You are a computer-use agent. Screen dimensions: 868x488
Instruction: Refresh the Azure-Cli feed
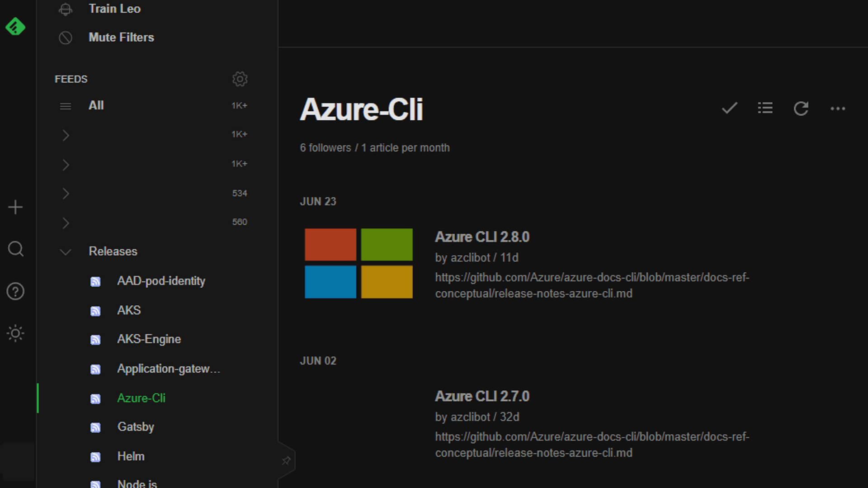point(801,108)
